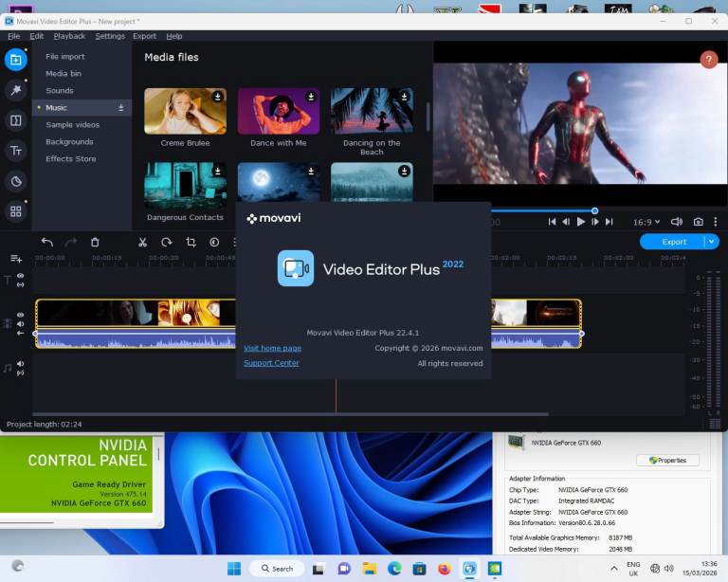Viewport: 728px width, 582px height.
Task: Delete the selected clip with trash icon
Action: click(x=95, y=243)
